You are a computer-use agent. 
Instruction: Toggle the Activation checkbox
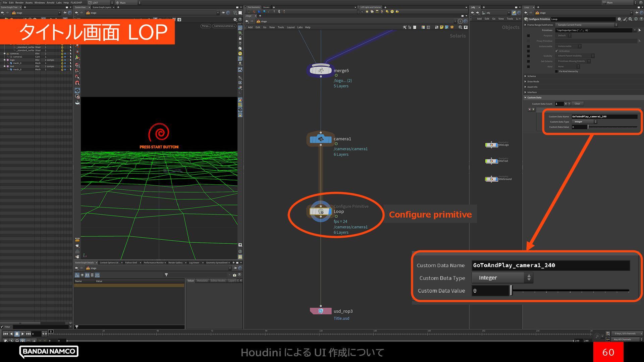[557, 51]
